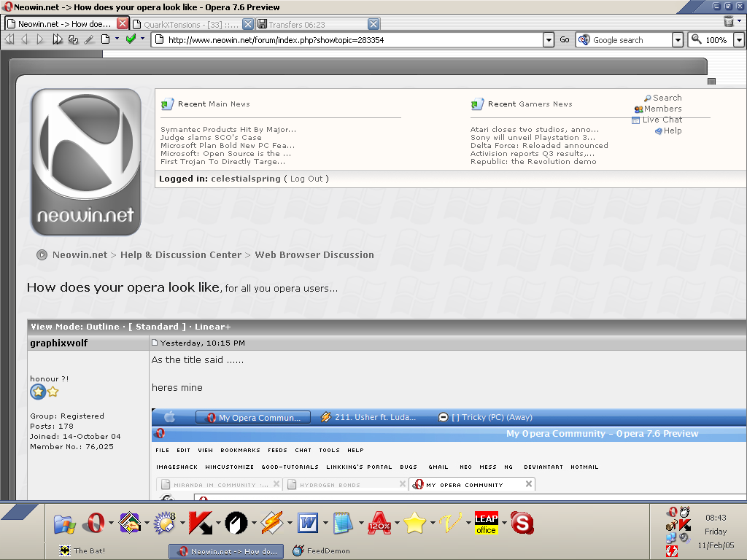This screenshot has width=747, height=560.
Task: Click the rewind double-arrow icon
Action: tap(9, 39)
